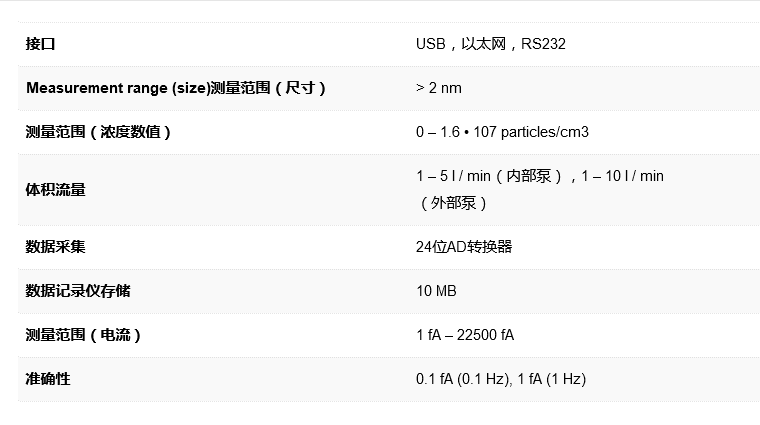Click the 24位AD转换器 value
760x425 pixels.
[464, 247]
